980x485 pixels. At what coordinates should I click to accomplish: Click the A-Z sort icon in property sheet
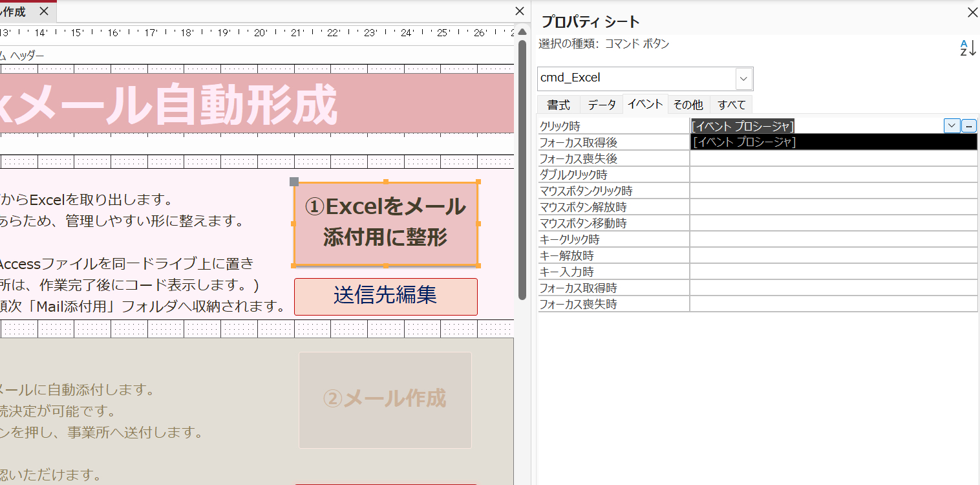coord(967,48)
